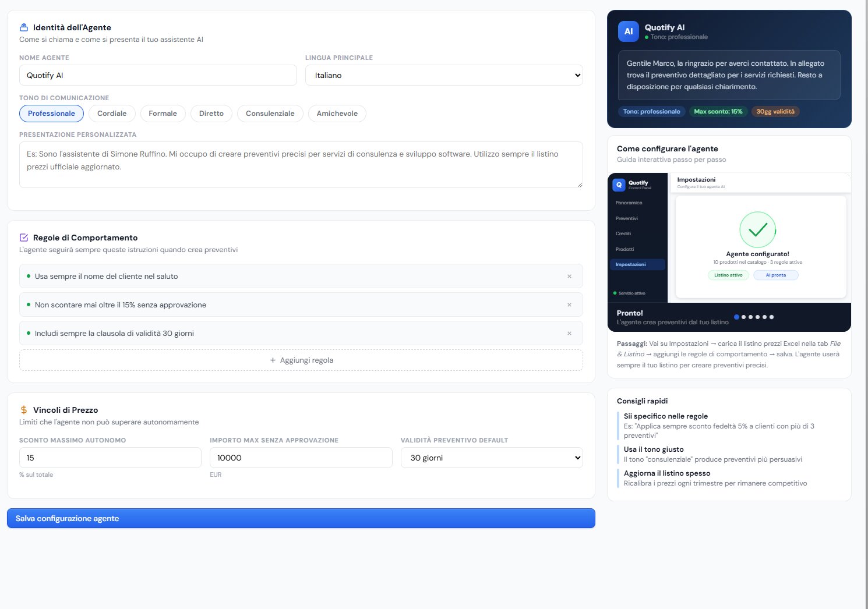Remove rule 'Includi sempre la clausola di validità'
868x609 pixels.
(x=569, y=334)
